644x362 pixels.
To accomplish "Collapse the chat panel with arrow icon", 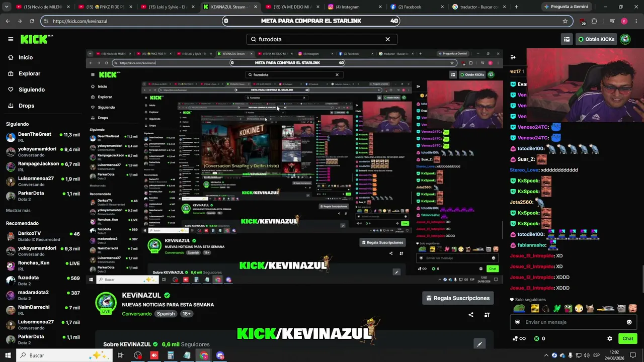I will tap(513, 57).
